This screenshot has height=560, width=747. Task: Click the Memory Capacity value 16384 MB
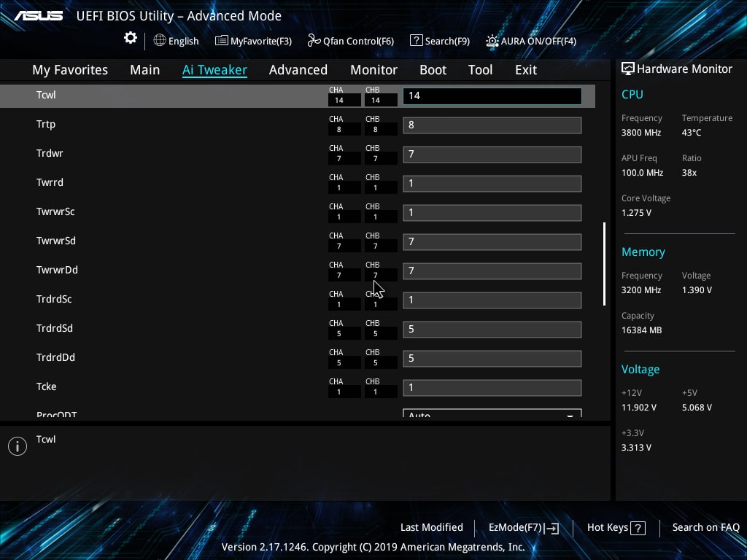[x=642, y=330]
